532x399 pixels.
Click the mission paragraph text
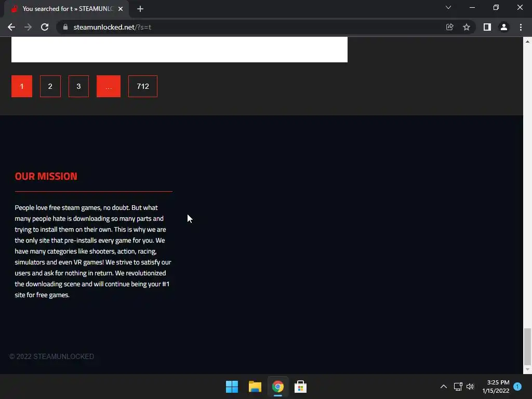tap(93, 251)
